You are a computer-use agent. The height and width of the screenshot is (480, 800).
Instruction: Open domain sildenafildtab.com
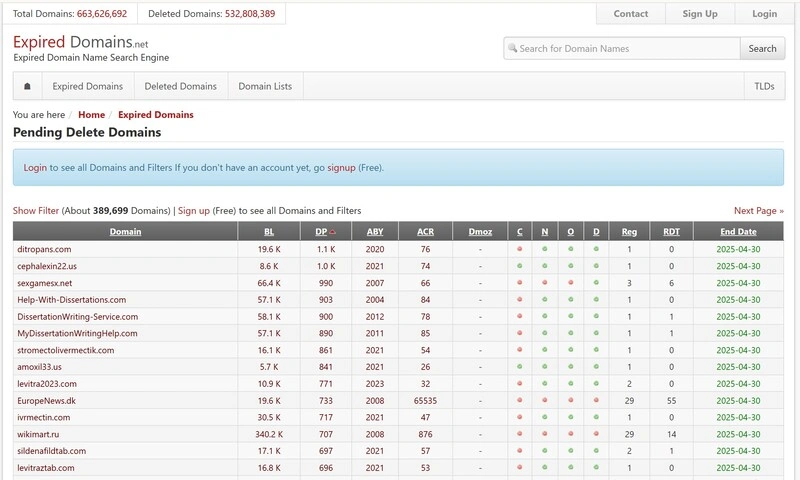coord(52,451)
